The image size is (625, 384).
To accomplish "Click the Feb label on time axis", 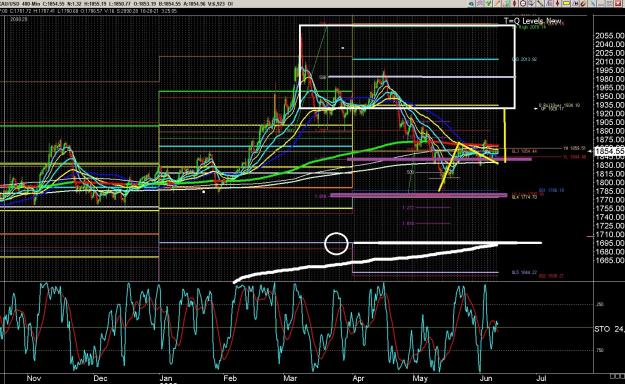I will [x=230, y=378].
